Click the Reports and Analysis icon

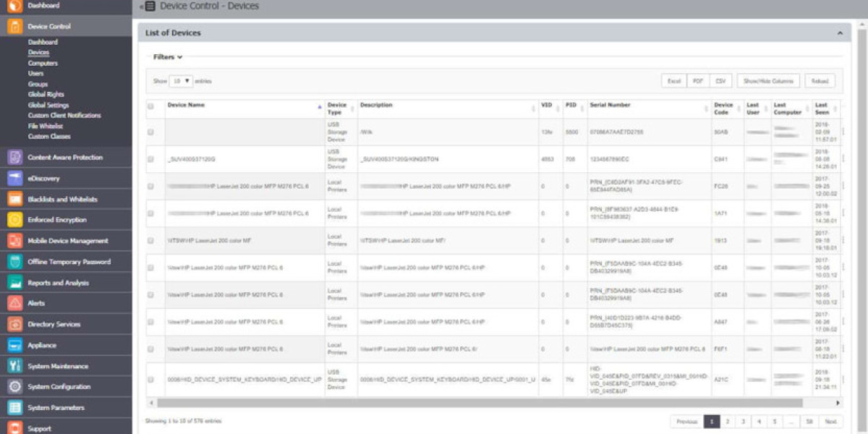click(x=14, y=283)
